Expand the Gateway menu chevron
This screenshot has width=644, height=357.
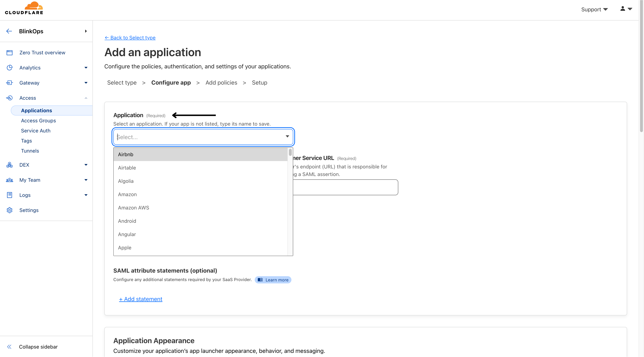[x=86, y=83]
